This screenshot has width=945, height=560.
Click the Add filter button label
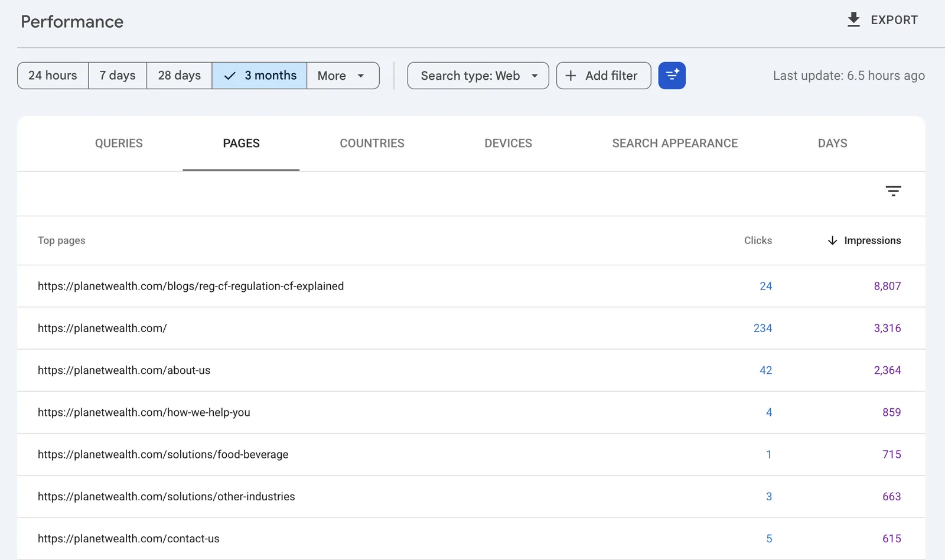(611, 76)
